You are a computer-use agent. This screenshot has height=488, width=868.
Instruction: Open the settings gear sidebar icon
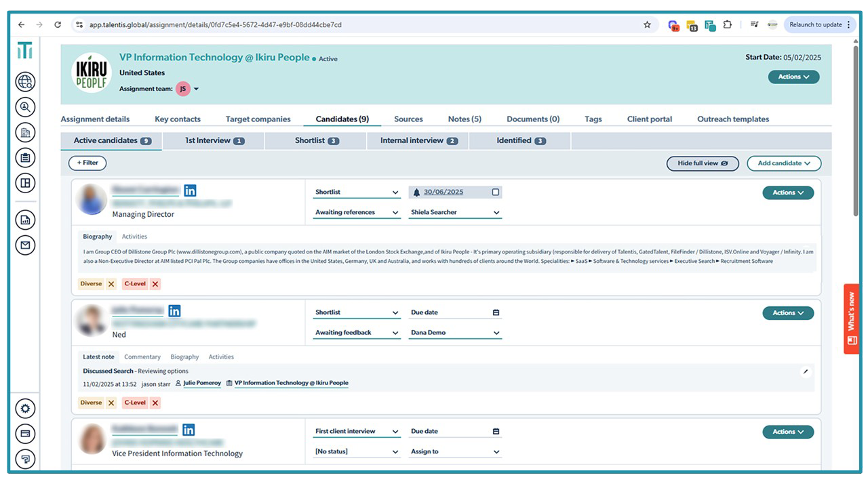[x=25, y=409]
